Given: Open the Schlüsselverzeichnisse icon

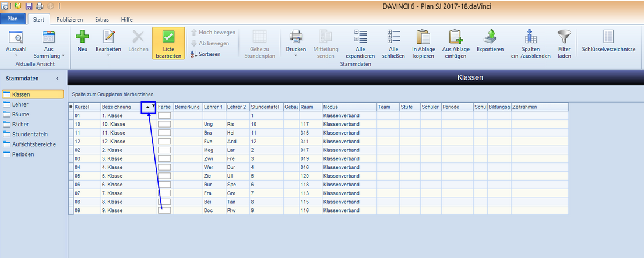Looking at the screenshot, I should click(x=608, y=37).
